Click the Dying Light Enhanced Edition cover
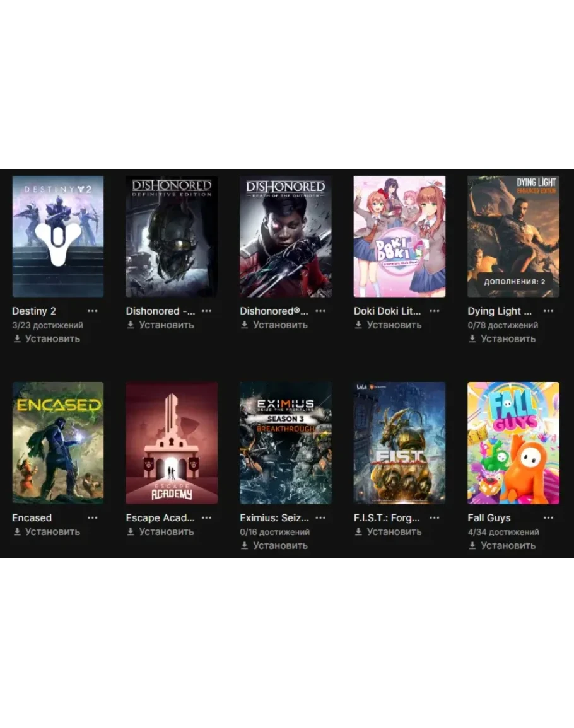Image resolution: width=574 pixels, height=728 pixels. (513, 236)
